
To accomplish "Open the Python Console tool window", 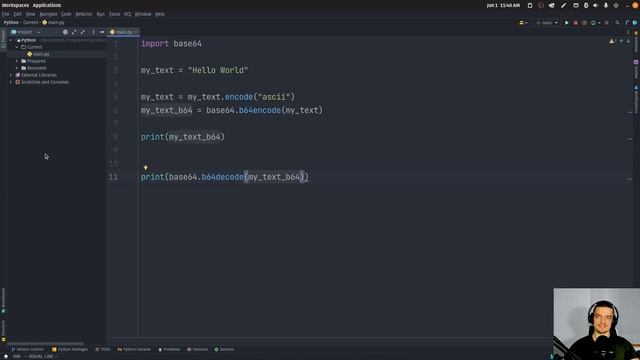I will [134, 349].
